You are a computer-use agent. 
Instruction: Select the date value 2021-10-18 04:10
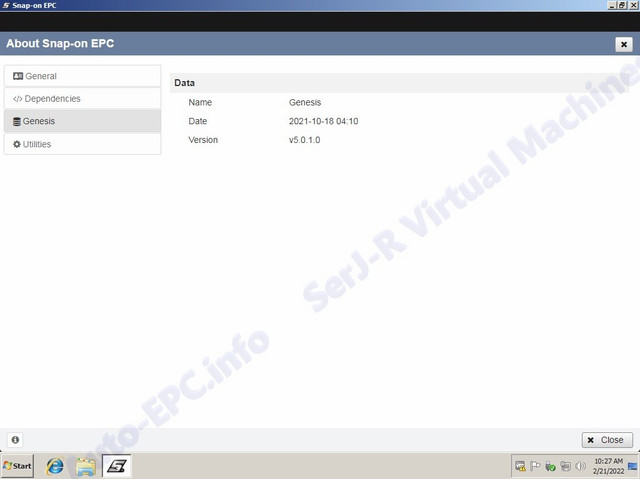(x=323, y=121)
